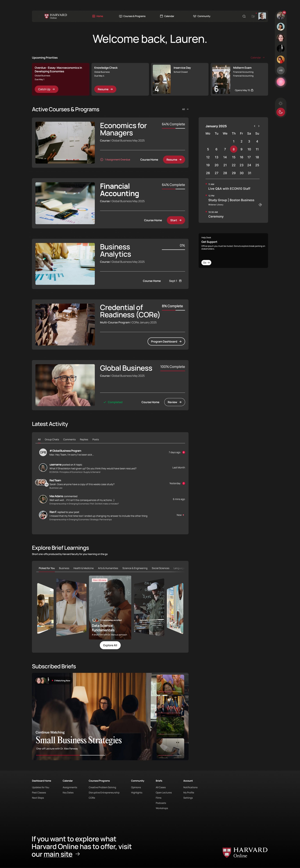Expand All active courses and programs
The image size is (300, 868).
tap(185, 109)
